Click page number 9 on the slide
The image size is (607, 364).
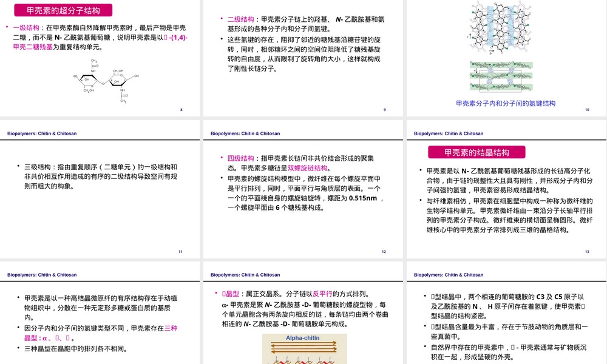coord(384,110)
